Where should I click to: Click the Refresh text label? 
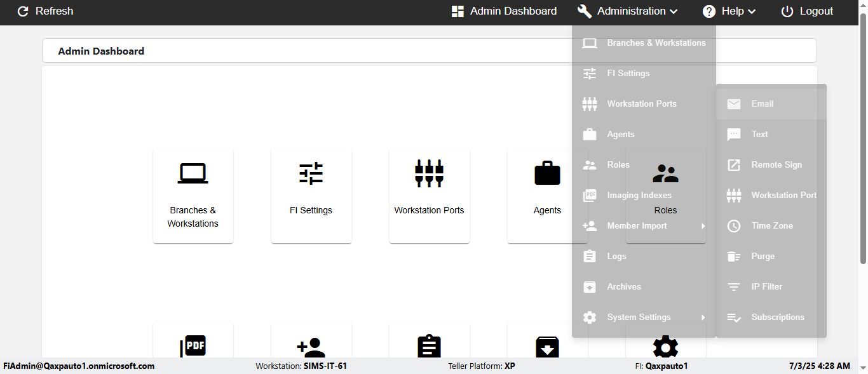(55, 11)
